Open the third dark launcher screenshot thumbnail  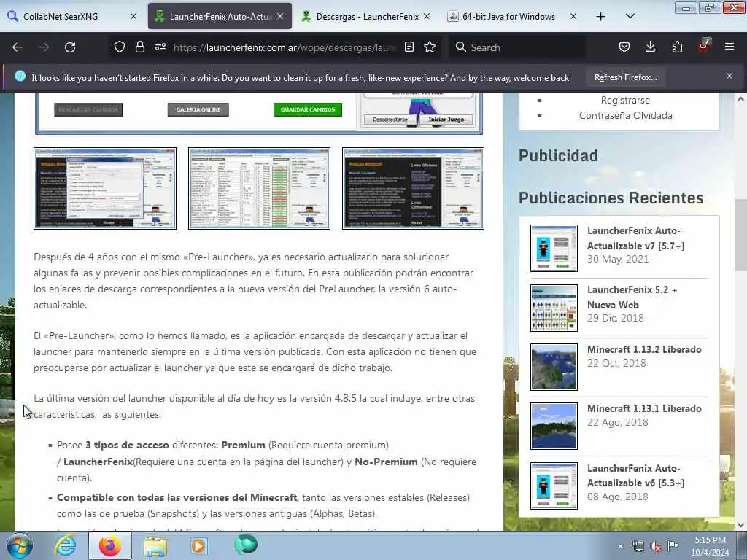point(413,189)
